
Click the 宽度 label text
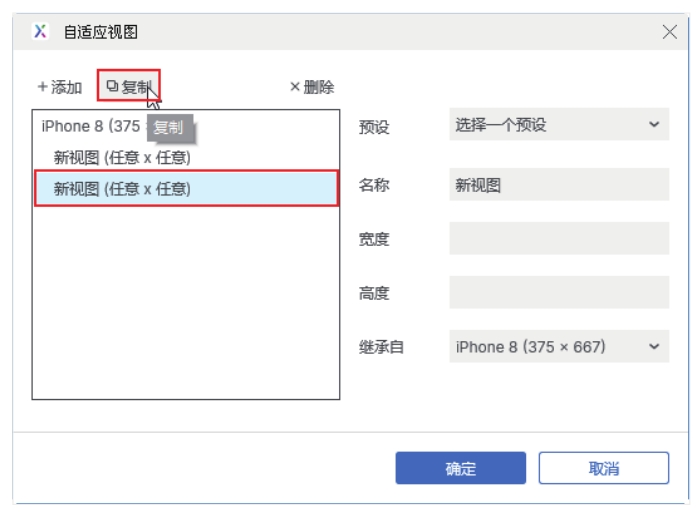(x=374, y=240)
